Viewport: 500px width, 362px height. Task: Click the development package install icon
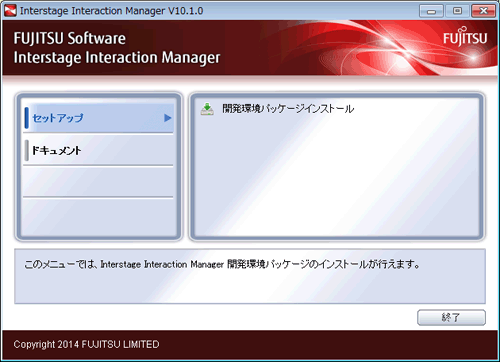pos(207,109)
